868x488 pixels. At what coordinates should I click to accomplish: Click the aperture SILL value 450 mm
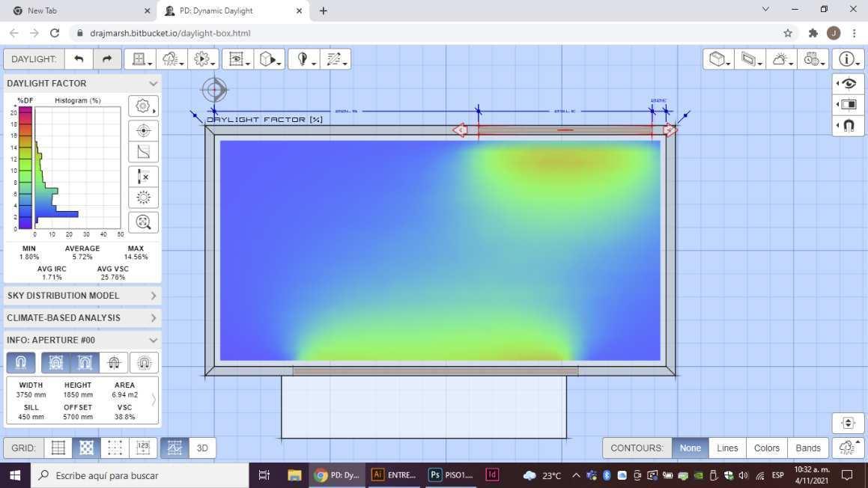point(31,417)
